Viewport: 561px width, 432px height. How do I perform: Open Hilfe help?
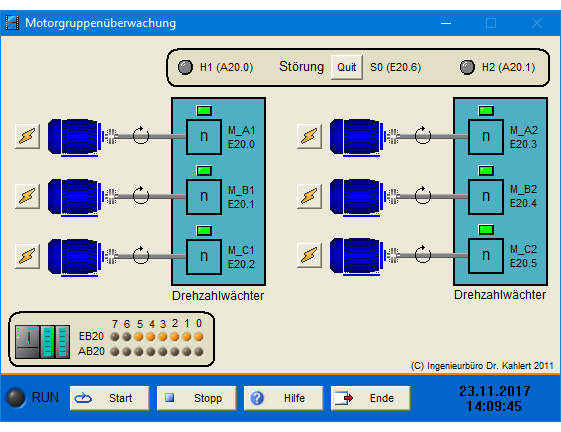coord(283,398)
